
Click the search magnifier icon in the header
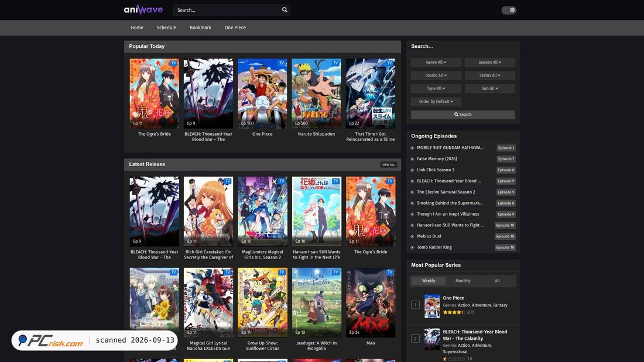click(285, 10)
